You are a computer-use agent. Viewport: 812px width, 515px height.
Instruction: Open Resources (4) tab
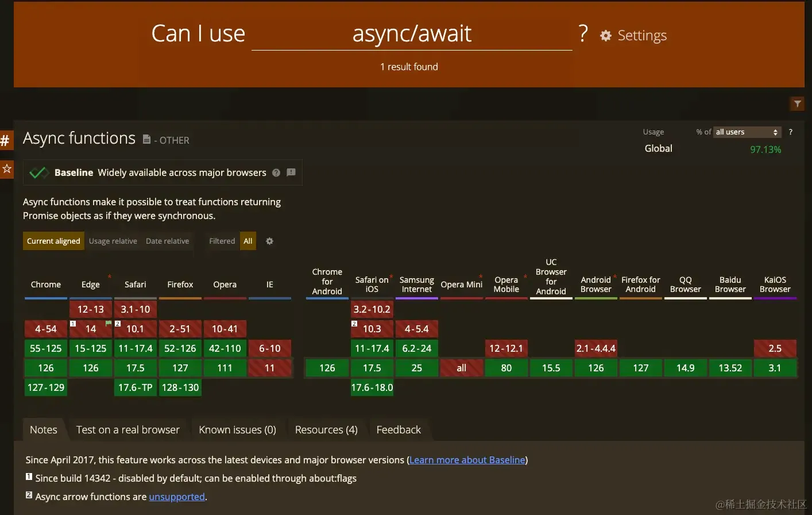pos(326,430)
